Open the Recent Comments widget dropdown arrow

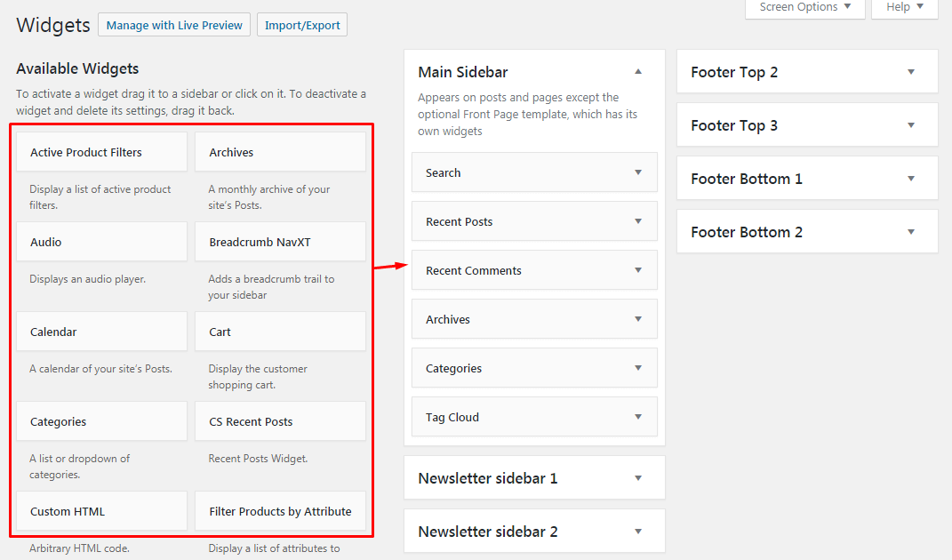pyautogui.click(x=637, y=270)
